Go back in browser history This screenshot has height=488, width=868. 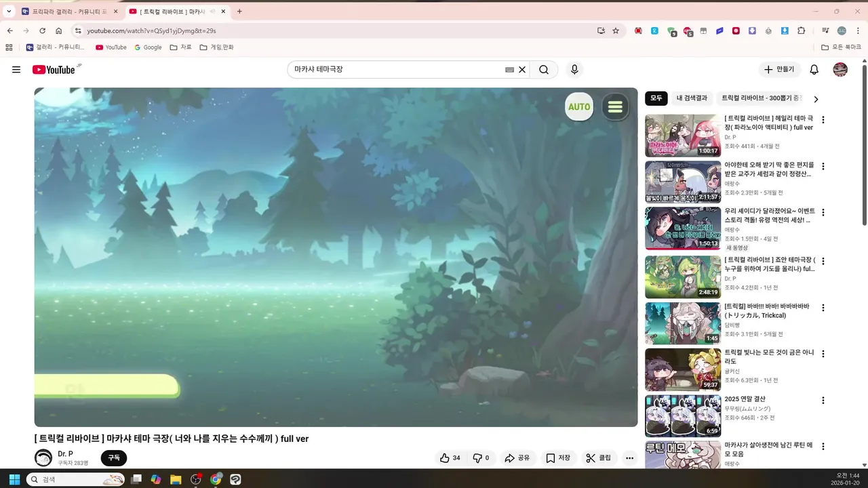pos(9,30)
